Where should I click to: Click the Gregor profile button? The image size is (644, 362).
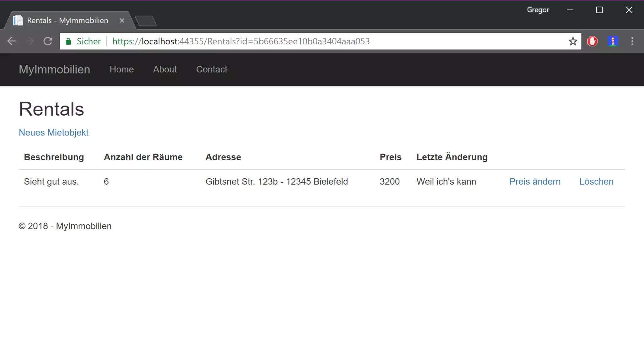tap(538, 10)
